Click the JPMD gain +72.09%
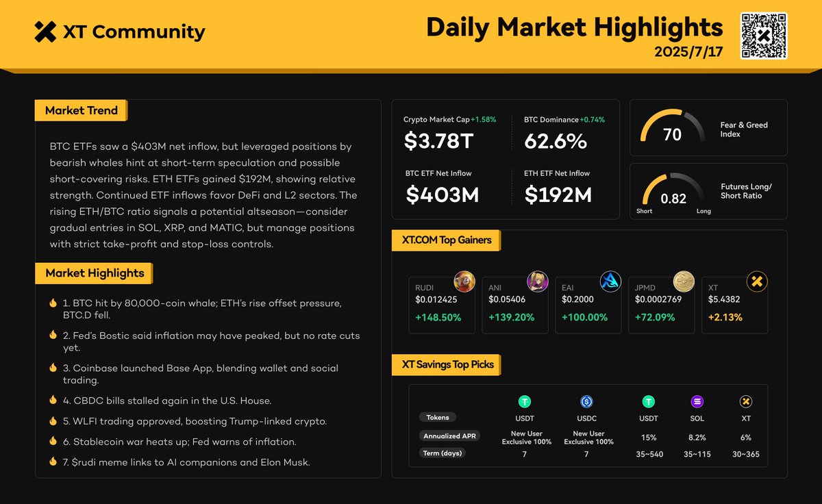 tap(655, 318)
